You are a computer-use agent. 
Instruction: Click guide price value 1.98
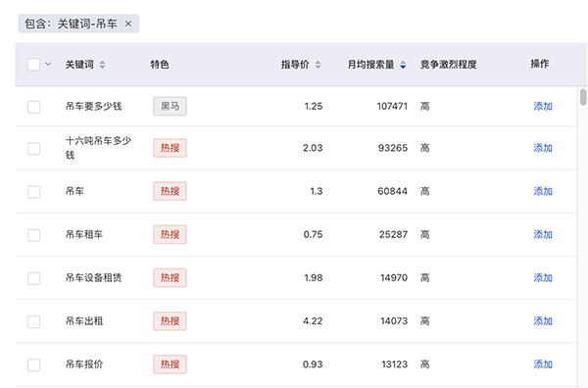[x=314, y=278]
